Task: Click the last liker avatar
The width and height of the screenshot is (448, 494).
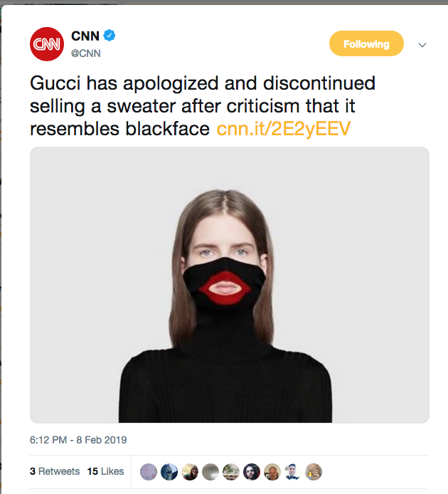Action: pos(314,471)
